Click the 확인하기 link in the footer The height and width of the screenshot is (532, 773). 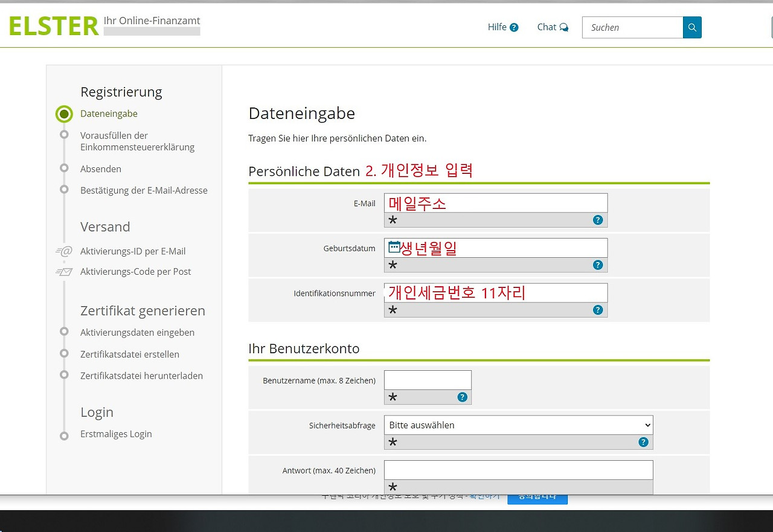coord(483,496)
